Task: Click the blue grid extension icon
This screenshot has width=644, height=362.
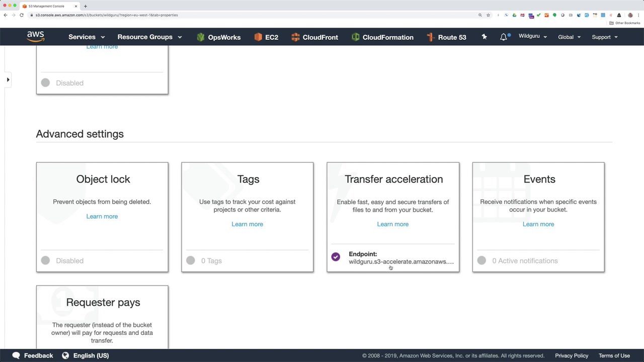Action: click(x=603, y=15)
